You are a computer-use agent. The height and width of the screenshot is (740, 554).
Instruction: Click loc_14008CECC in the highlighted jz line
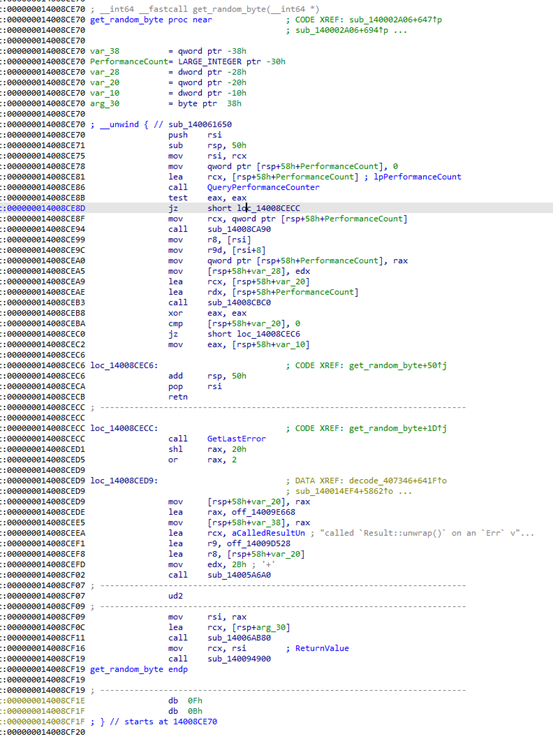point(269,208)
